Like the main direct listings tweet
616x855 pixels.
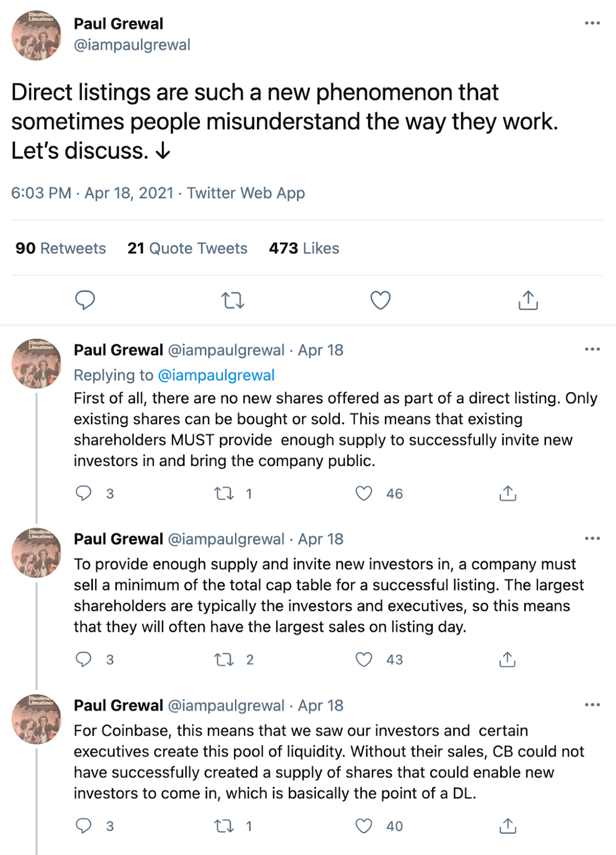[381, 300]
